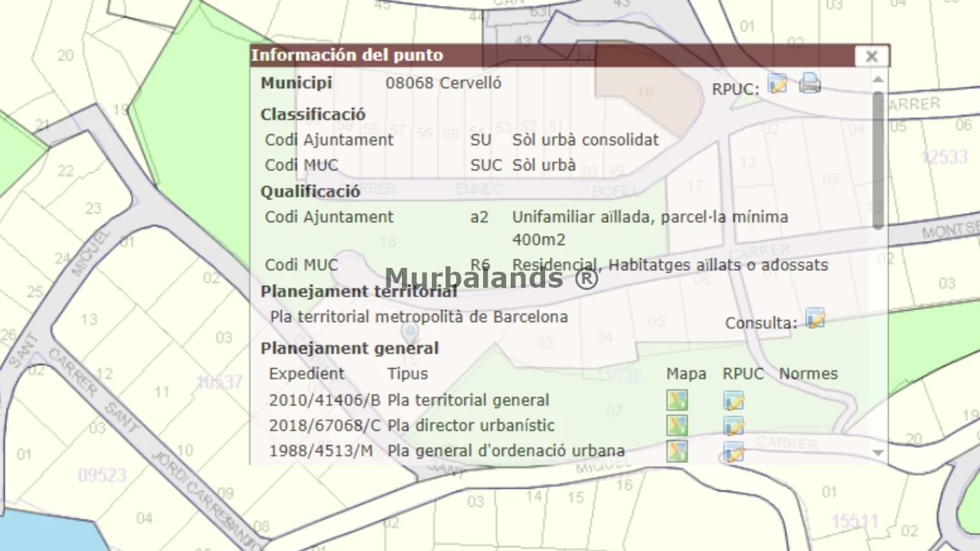The image size is (980, 551).
Task: Open the RPUC icon for expedient 2018/67068/C
Action: pyautogui.click(x=733, y=425)
